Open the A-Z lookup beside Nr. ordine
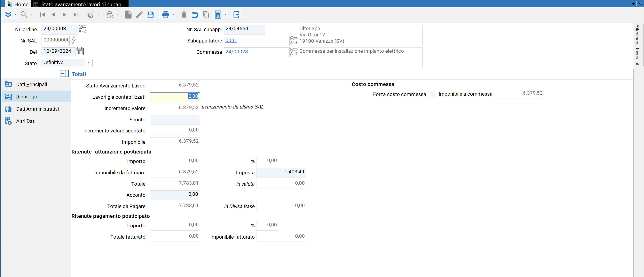 [82, 29]
